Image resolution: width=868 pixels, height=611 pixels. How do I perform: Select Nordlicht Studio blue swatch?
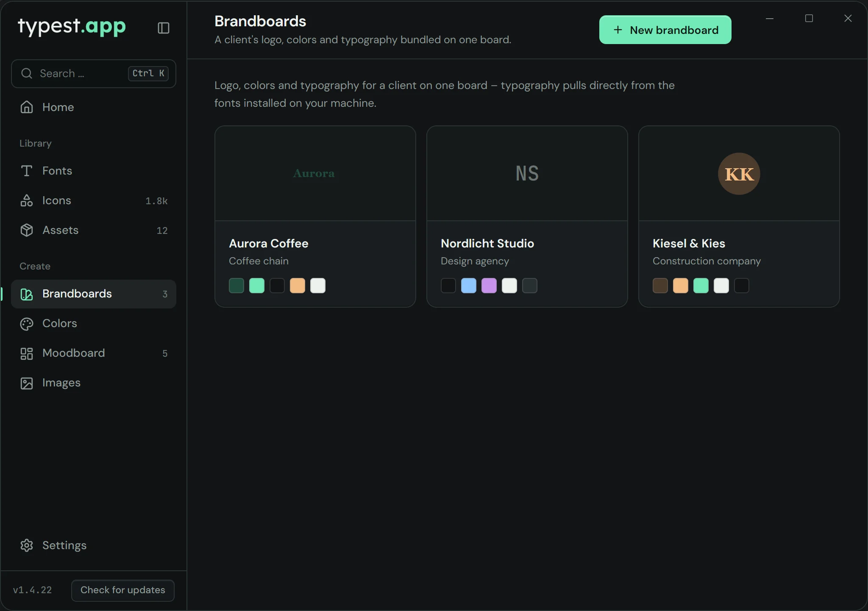(469, 286)
